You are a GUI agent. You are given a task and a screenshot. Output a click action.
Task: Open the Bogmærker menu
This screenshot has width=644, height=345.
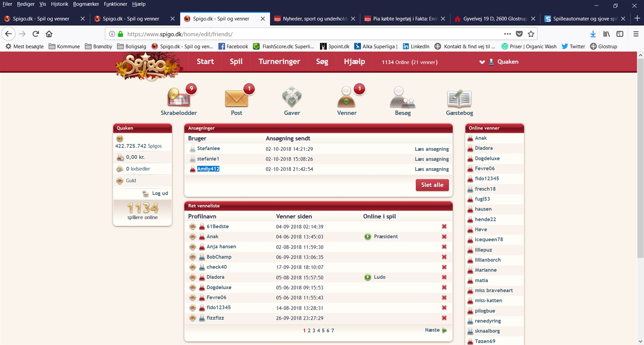click(86, 4)
